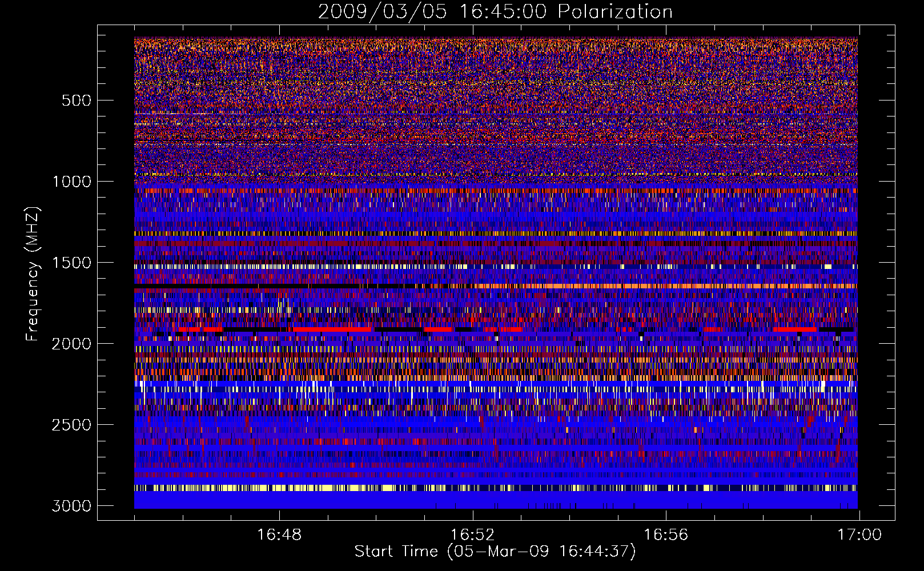The image size is (924, 571).
Task: Click the 17:00 time axis label
Action: point(859,535)
